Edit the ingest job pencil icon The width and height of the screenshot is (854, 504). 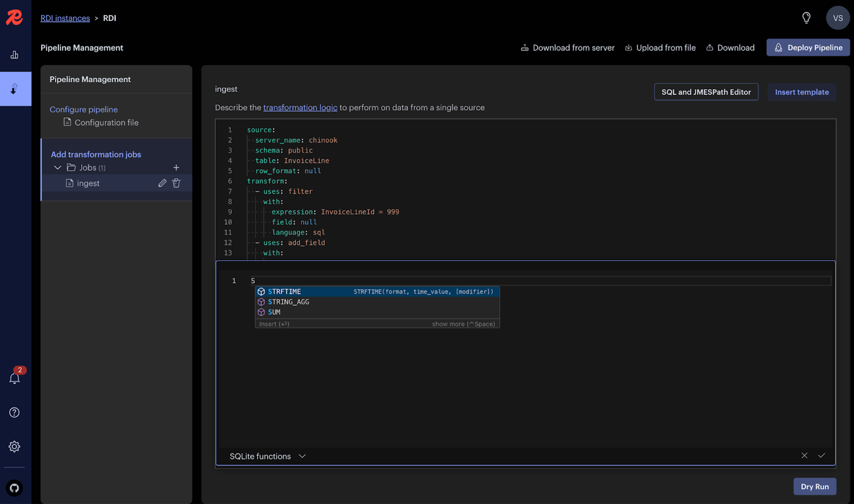[162, 183]
